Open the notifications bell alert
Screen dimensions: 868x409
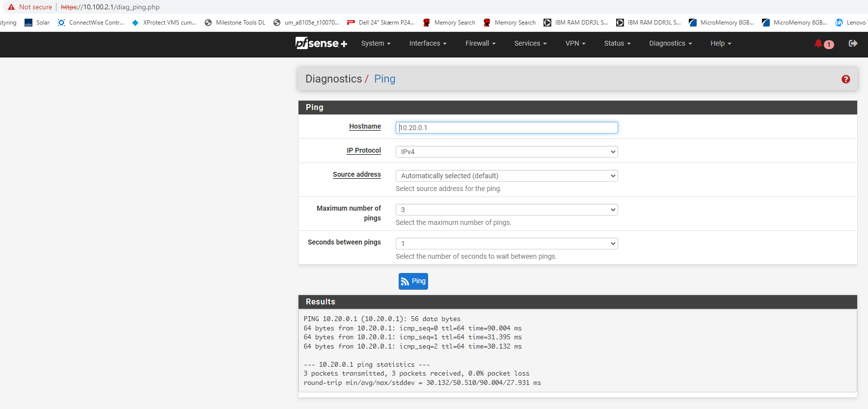click(x=819, y=44)
